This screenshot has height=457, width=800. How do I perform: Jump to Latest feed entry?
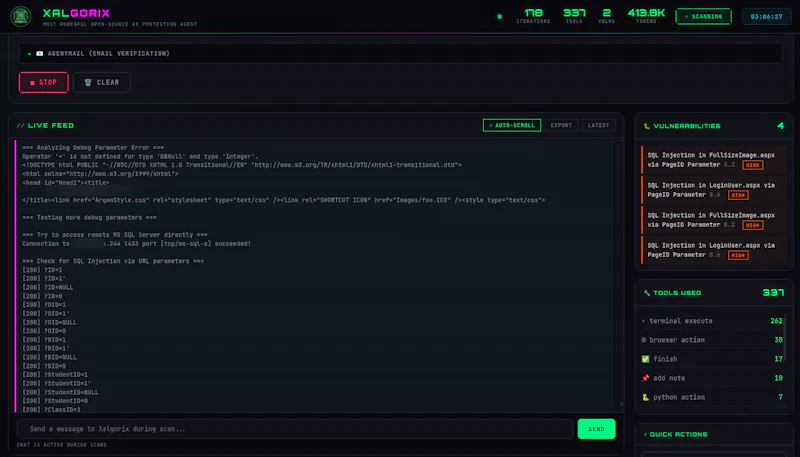598,125
